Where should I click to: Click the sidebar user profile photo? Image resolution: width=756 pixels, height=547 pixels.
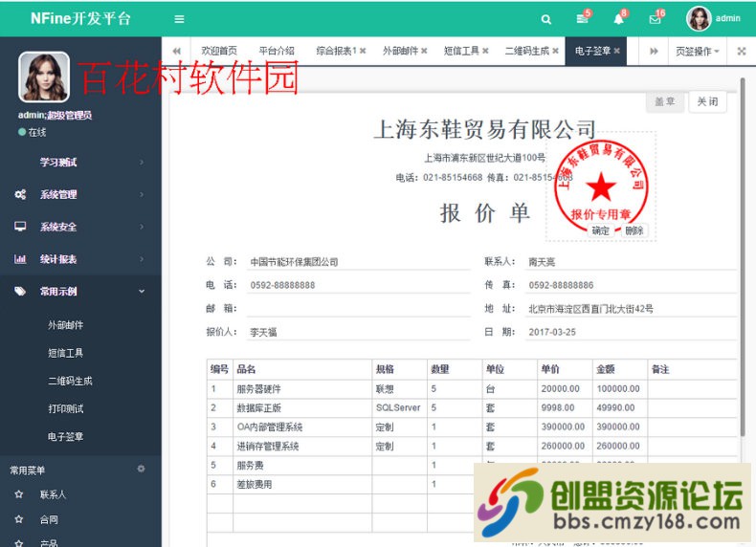[x=44, y=77]
